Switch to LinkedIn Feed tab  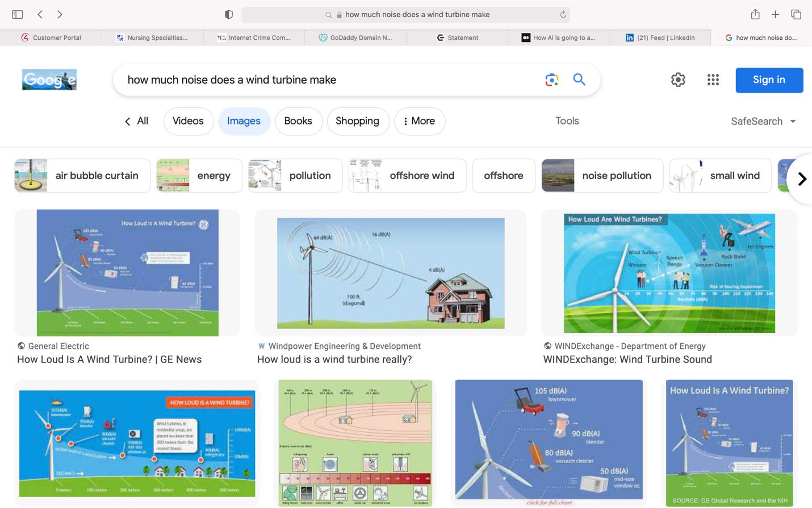point(660,38)
